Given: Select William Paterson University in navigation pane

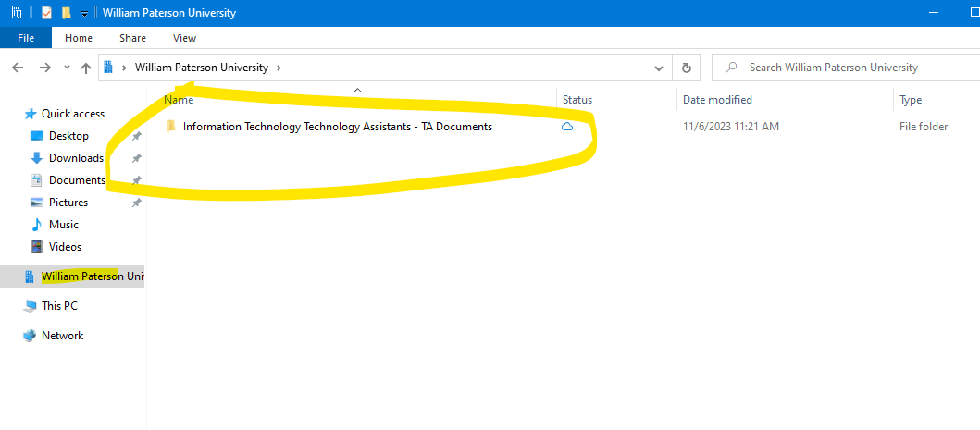Looking at the screenshot, I should pos(93,276).
